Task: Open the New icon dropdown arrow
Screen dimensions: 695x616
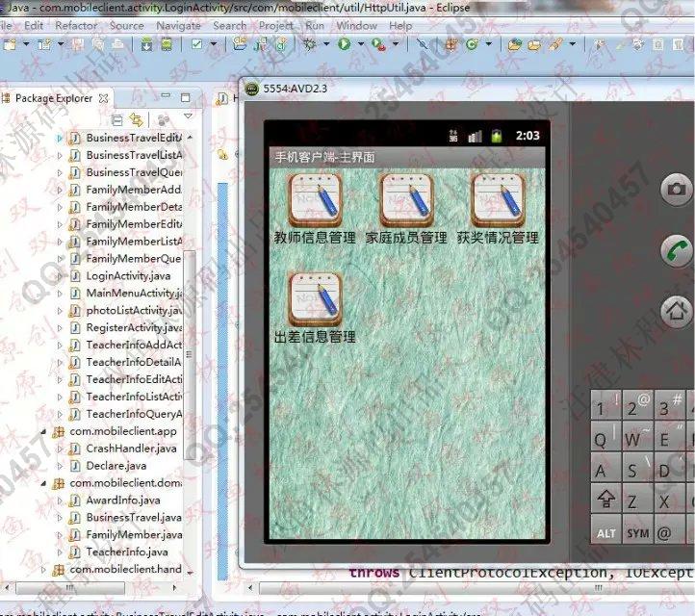Action: point(26,44)
